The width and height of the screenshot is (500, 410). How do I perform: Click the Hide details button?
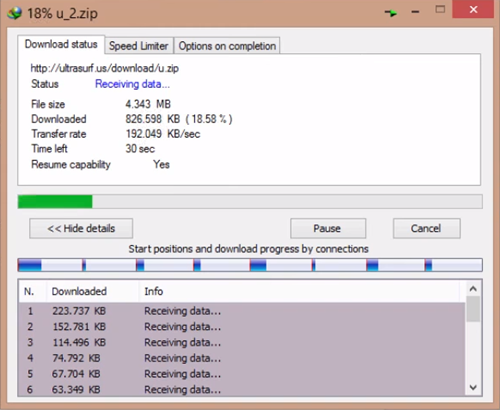click(x=81, y=228)
